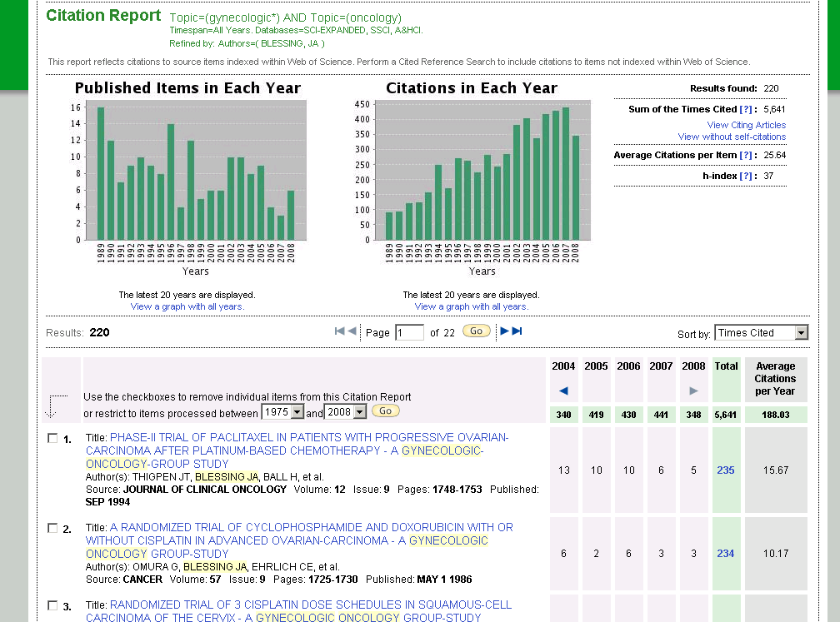Click into the Page number input field

[x=409, y=332]
